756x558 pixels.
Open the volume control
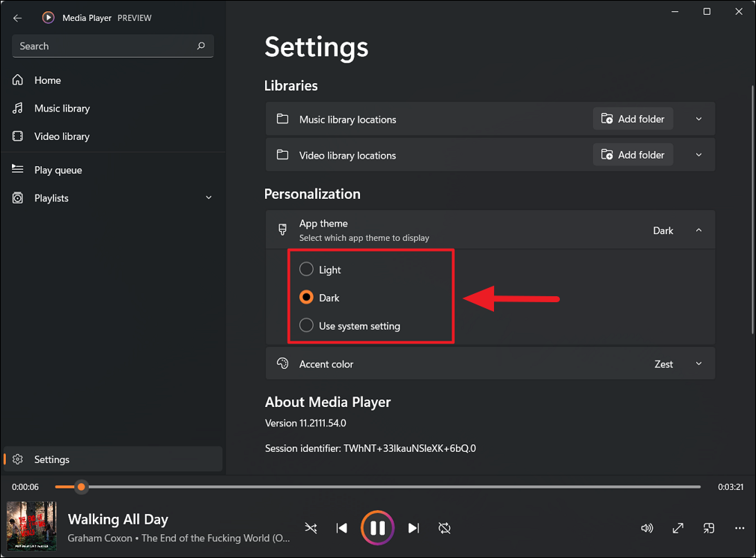point(647,528)
